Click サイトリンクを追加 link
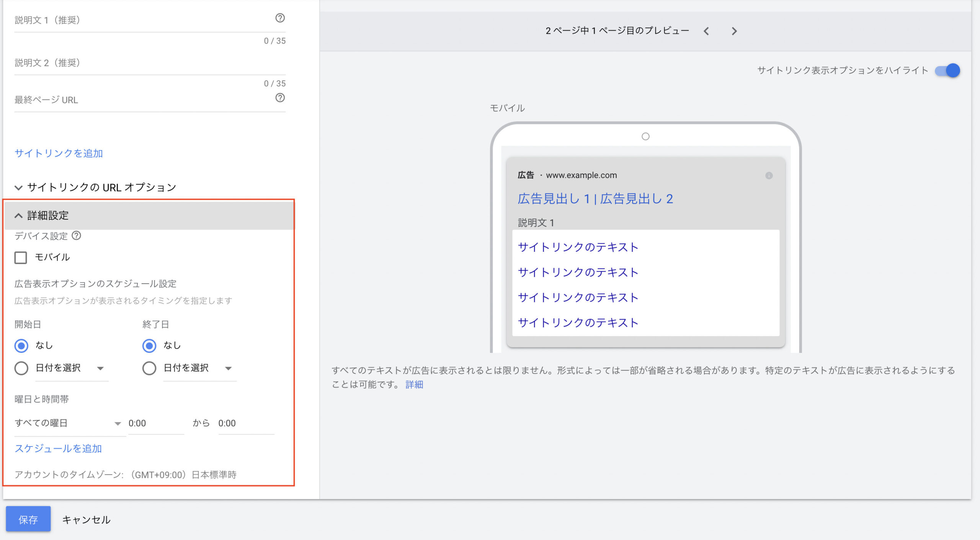 tap(59, 153)
